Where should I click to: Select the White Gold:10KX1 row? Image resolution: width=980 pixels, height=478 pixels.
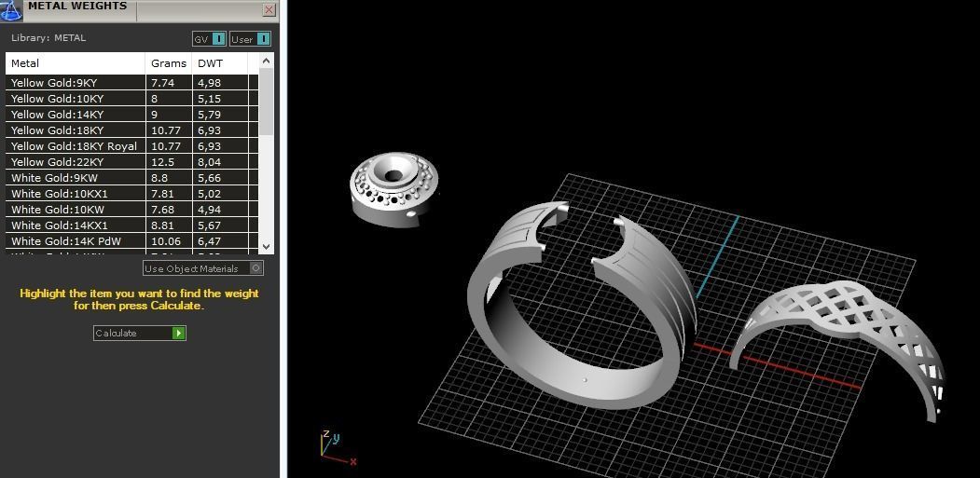point(131,194)
